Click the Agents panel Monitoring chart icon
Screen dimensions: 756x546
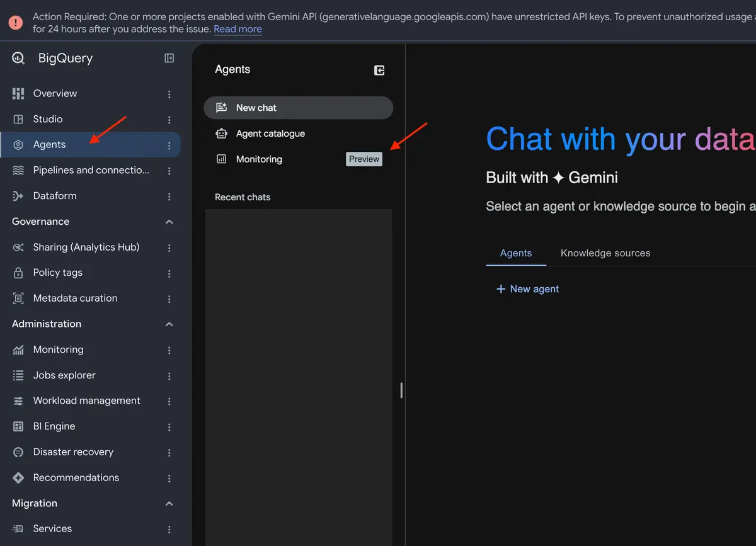tap(221, 159)
